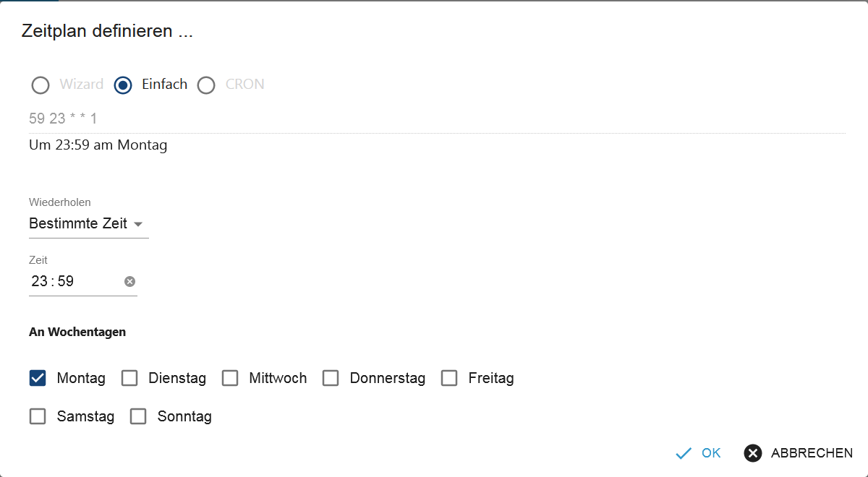Screen dimensions: 868x477
Task: Select the Wizard radio option
Action: (x=41, y=85)
